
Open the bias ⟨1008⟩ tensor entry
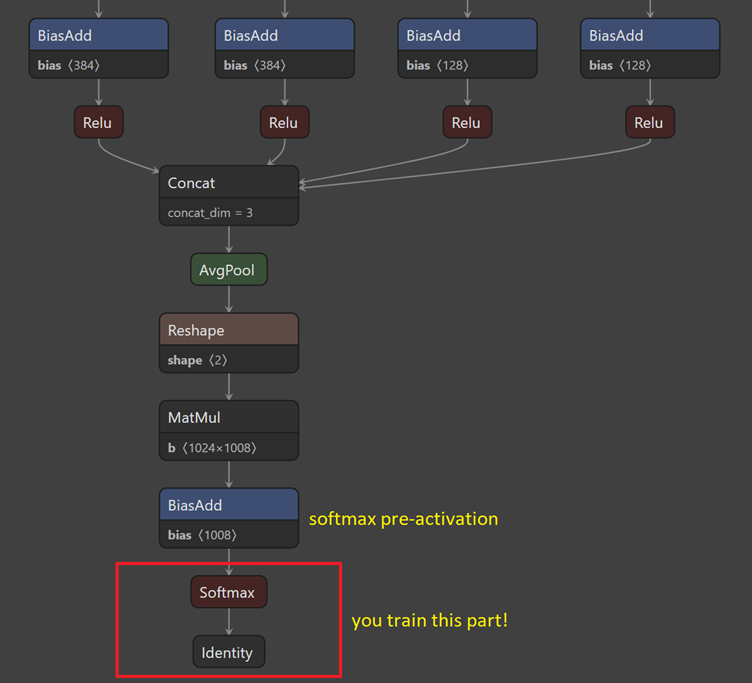click(x=201, y=535)
